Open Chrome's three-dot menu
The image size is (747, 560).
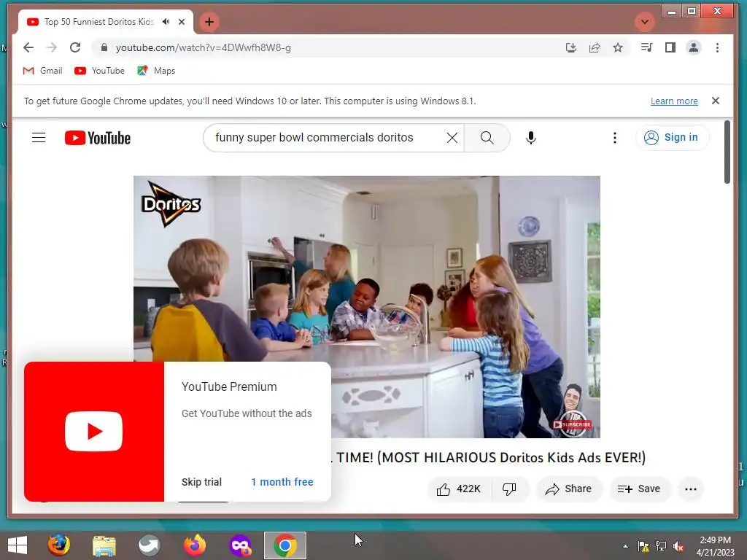pos(717,47)
